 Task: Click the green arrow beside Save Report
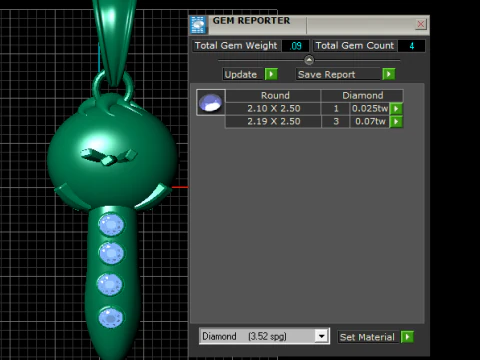(x=389, y=74)
